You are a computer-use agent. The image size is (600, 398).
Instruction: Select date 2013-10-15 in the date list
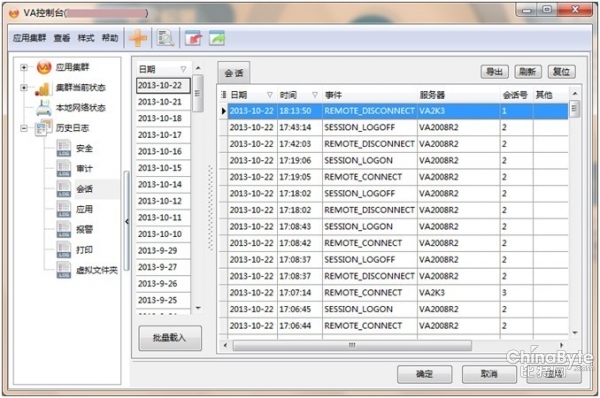[x=163, y=168]
